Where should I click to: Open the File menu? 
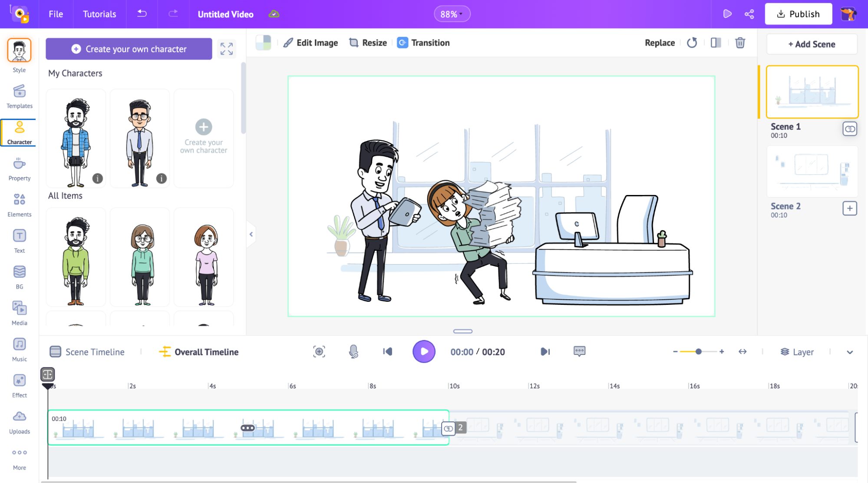pos(56,14)
